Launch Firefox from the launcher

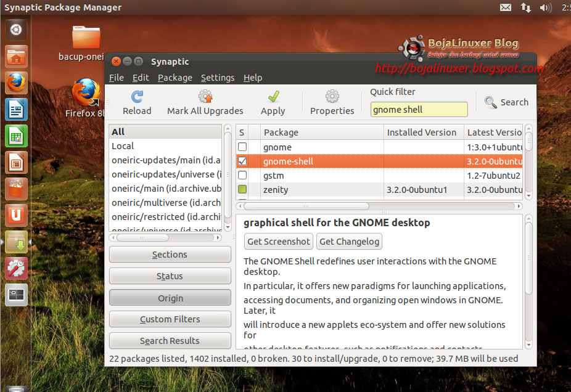click(x=16, y=83)
